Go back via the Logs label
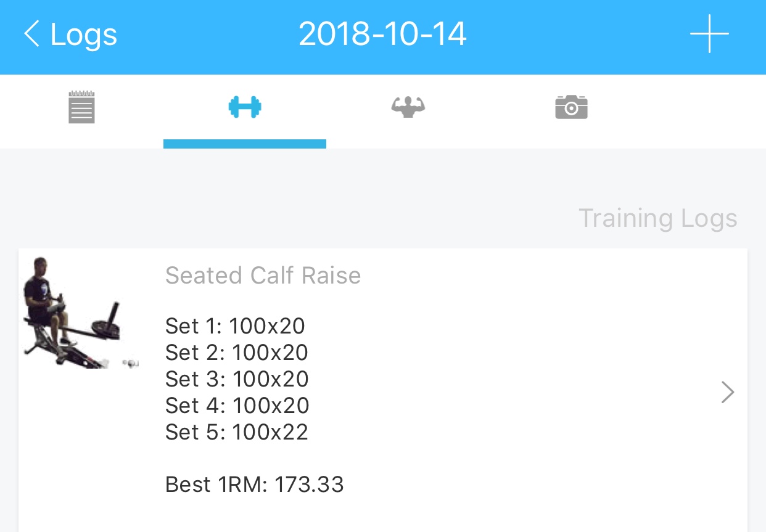766x532 pixels. (x=83, y=35)
